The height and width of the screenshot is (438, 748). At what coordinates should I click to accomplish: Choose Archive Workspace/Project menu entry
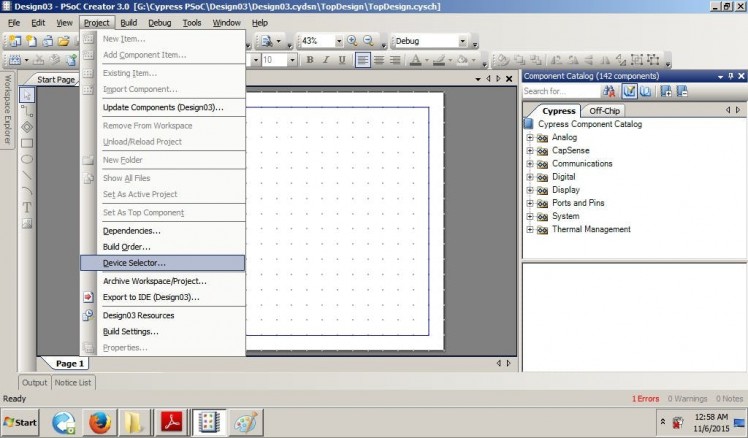point(155,281)
